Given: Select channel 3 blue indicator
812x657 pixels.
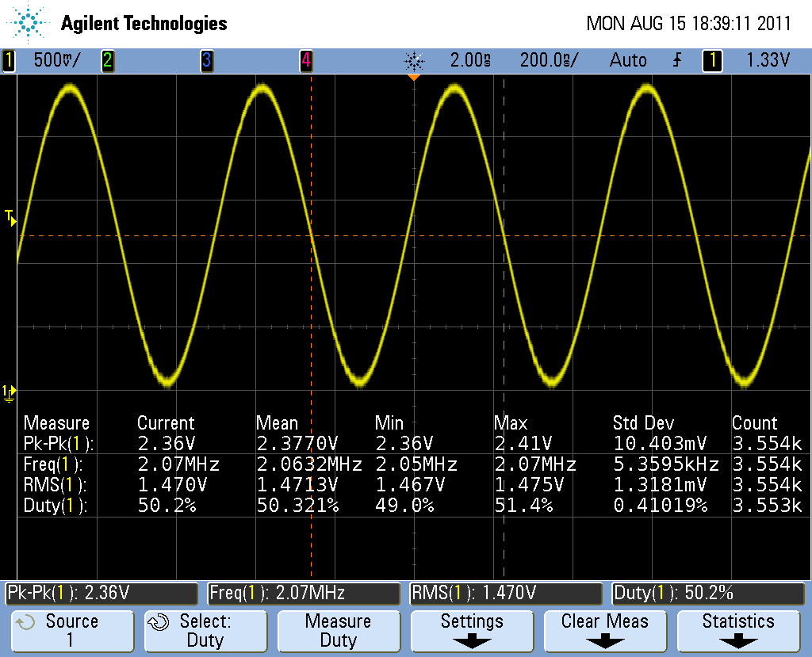Looking at the screenshot, I should point(207,60).
